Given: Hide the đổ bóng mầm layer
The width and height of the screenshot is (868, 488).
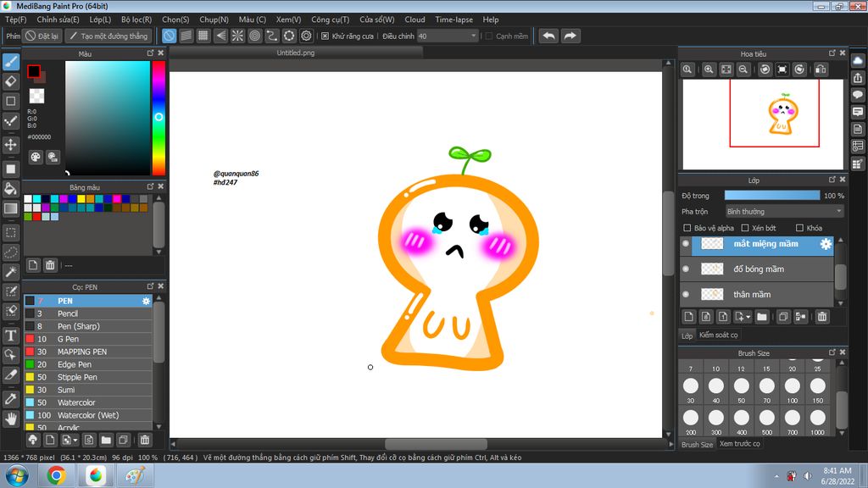Looking at the screenshot, I should click(x=686, y=269).
